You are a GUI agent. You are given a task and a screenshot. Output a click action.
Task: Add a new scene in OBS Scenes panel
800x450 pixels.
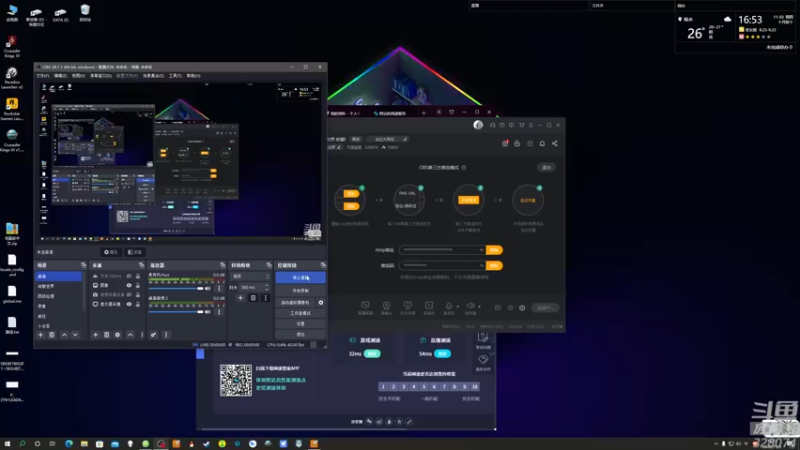click(x=41, y=335)
